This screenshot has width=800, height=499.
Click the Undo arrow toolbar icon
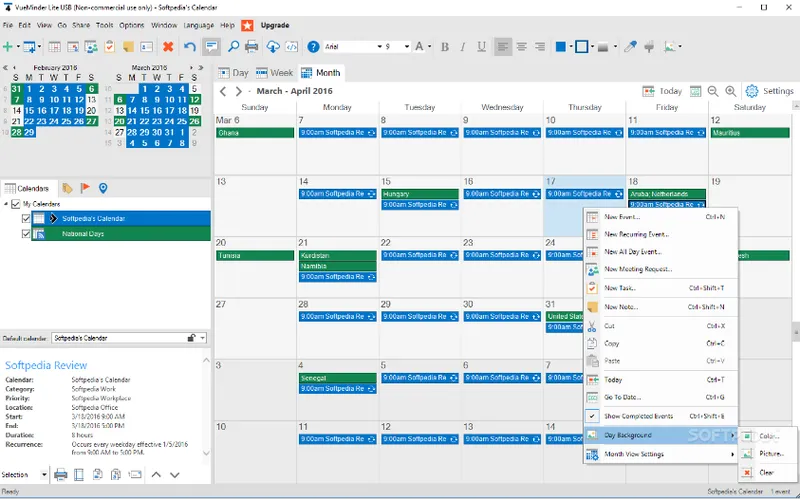pyautogui.click(x=190, y=47)
